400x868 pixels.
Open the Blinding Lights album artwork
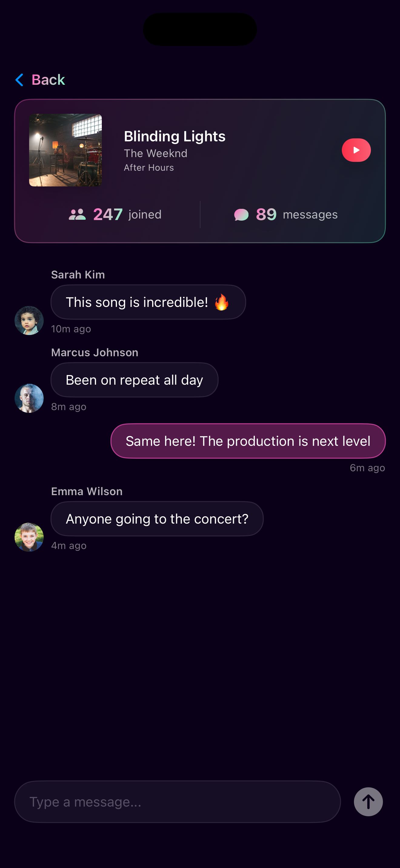coord(65,150)
